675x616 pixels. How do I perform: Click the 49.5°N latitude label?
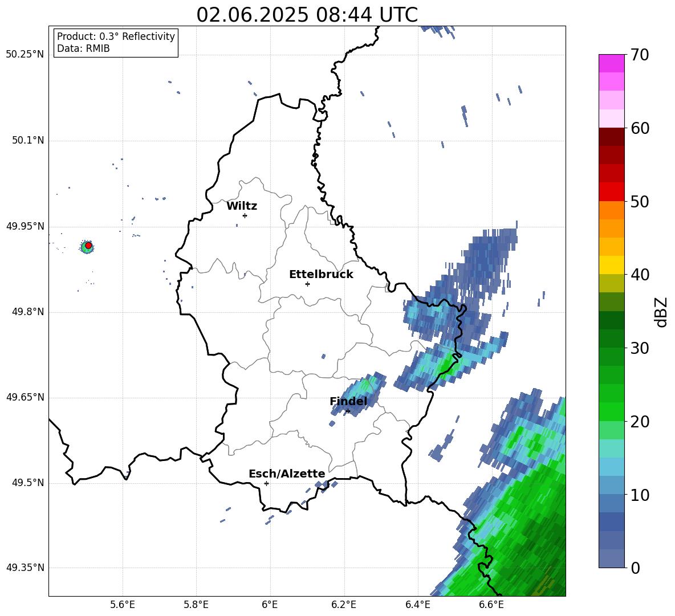(27, 483)
